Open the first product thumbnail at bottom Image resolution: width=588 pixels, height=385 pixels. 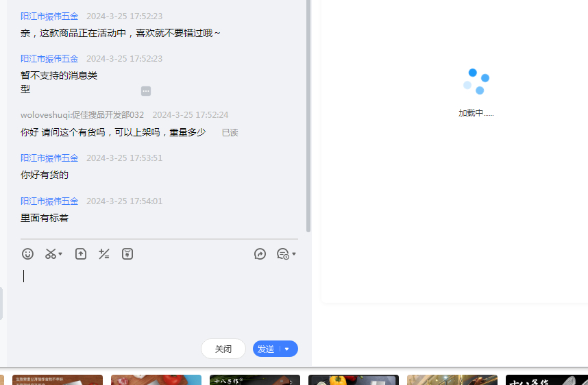click(x=58, y=380)
